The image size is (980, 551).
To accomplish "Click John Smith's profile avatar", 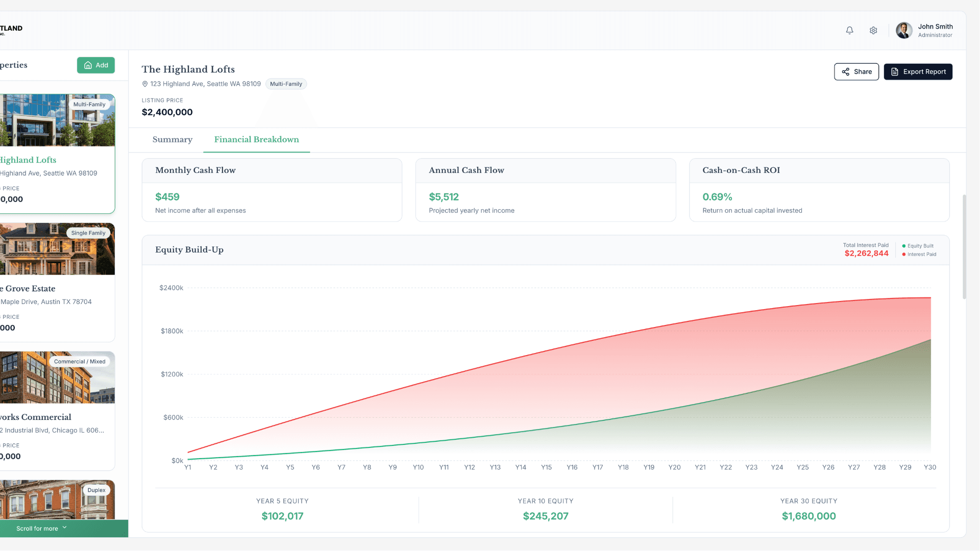I will pyautogui.click(x=904, y=31).
